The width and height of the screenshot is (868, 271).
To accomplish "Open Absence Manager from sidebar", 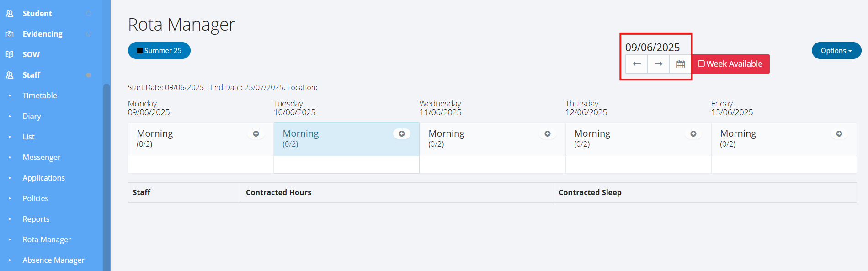I will tap(53, 260).
